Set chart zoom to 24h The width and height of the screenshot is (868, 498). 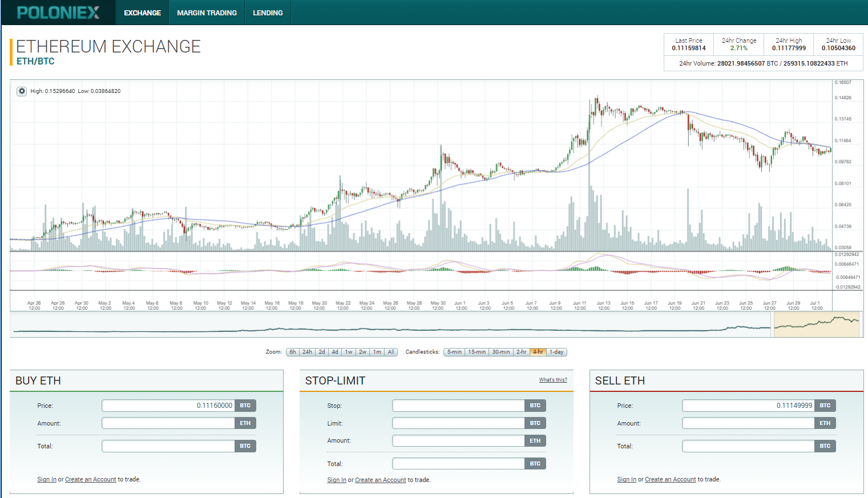[307, 352]
